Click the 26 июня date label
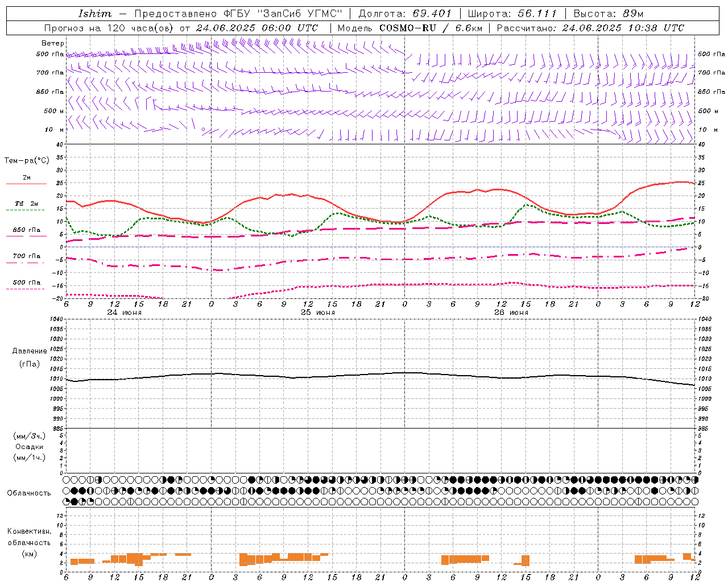 point(511,312)
